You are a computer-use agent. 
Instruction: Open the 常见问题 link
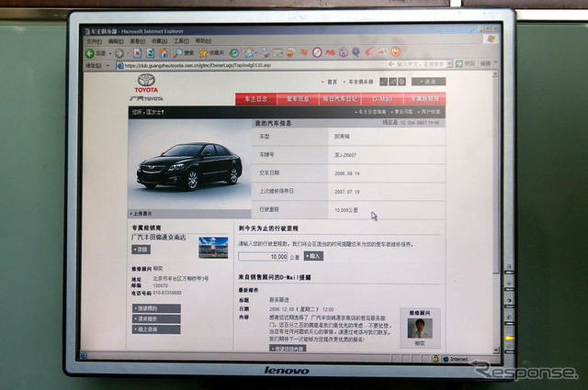(x=403, y=112)
